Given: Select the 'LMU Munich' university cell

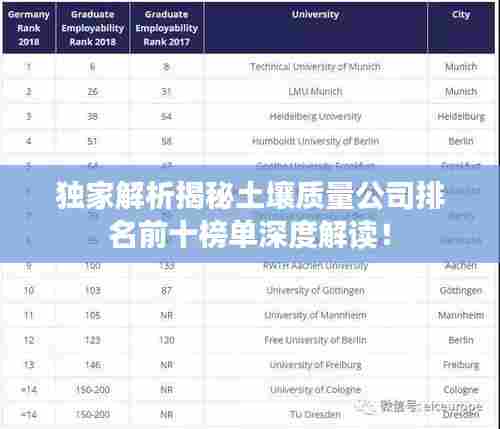Looking at the screenshot, I should click(315, 92).
